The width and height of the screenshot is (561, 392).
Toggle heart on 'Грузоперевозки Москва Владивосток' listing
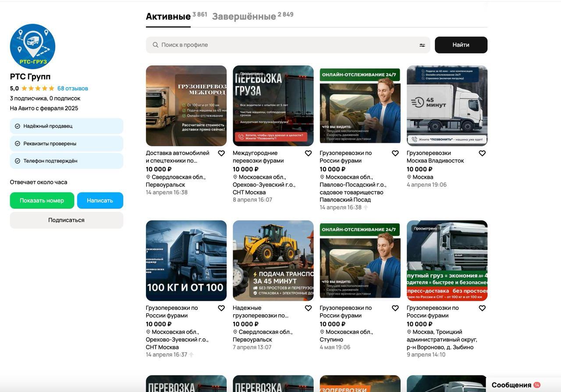482,153
